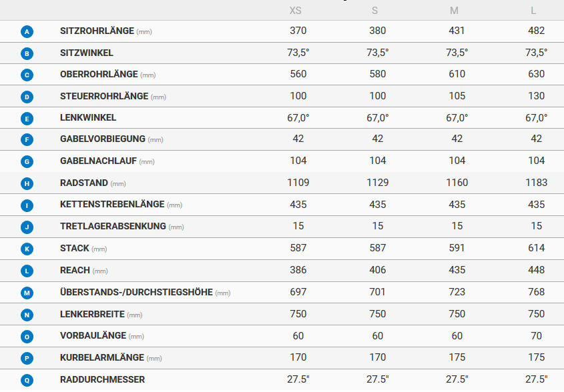Select the L size column header

tap(533, 11)
